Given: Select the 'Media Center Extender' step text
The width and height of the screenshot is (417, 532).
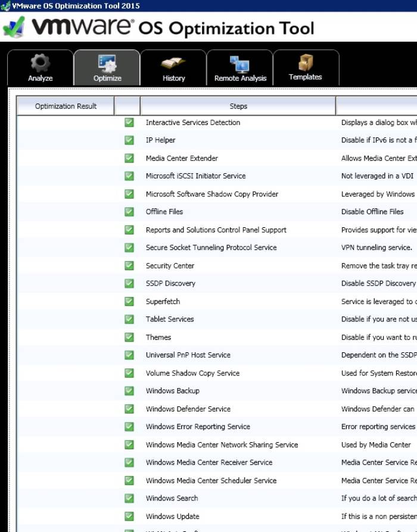Looking at the screenshot, I should (182, 158).
